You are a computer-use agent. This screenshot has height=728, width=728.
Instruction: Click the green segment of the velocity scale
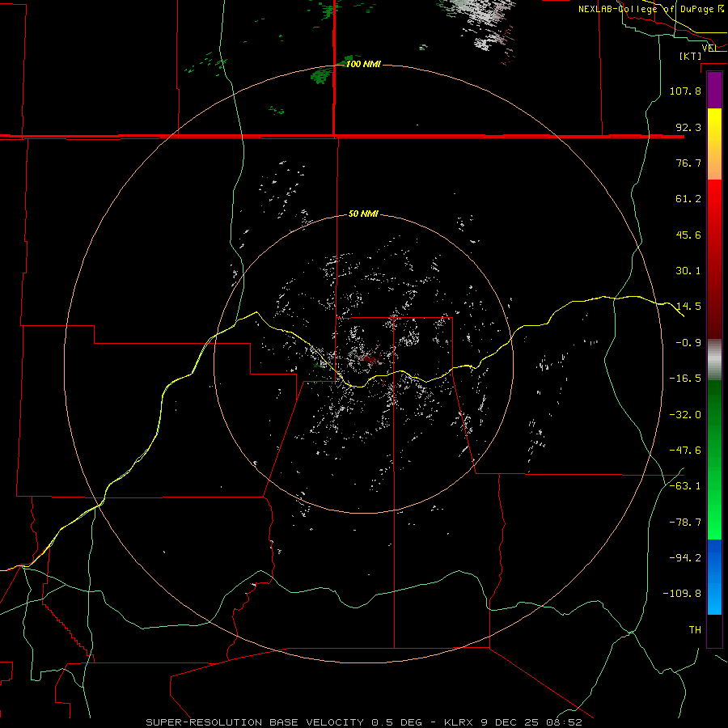714,459
